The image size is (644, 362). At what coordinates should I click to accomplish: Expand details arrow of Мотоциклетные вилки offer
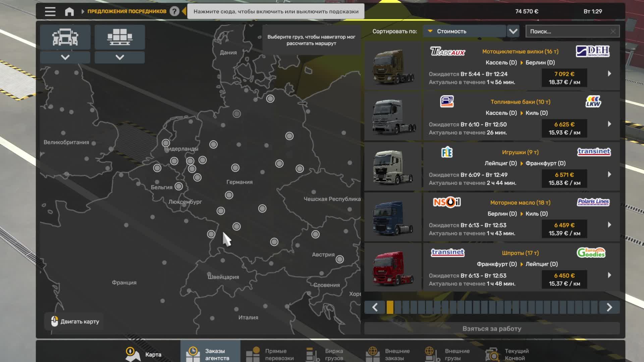coord(609,74)
